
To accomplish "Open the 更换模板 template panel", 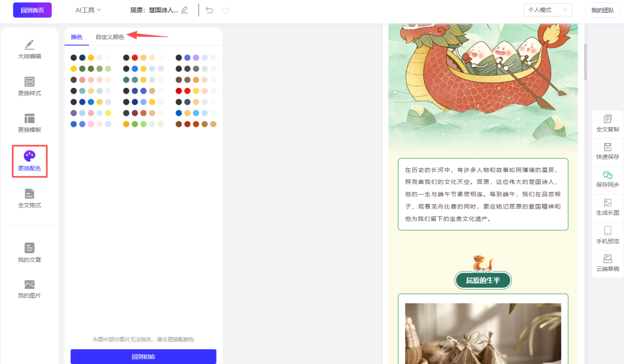I will [29, 123].
